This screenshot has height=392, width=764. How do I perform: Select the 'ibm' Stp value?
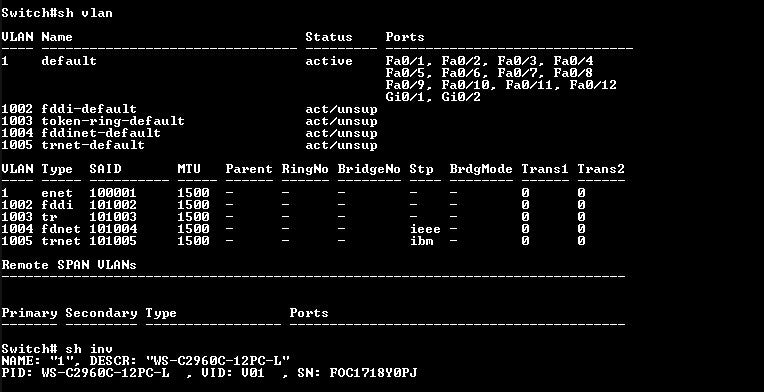click(x=421, y=241)
